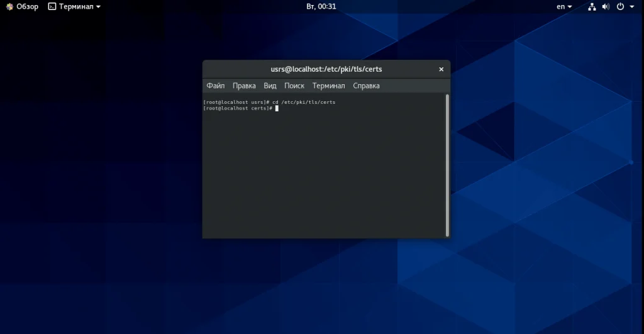Click the [root@localhost certs]# prompt line
Screen dimensions: 644x334
pos(241,108)
